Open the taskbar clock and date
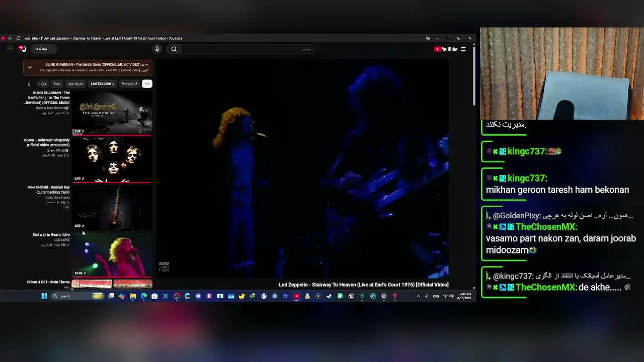 (464, 296)
